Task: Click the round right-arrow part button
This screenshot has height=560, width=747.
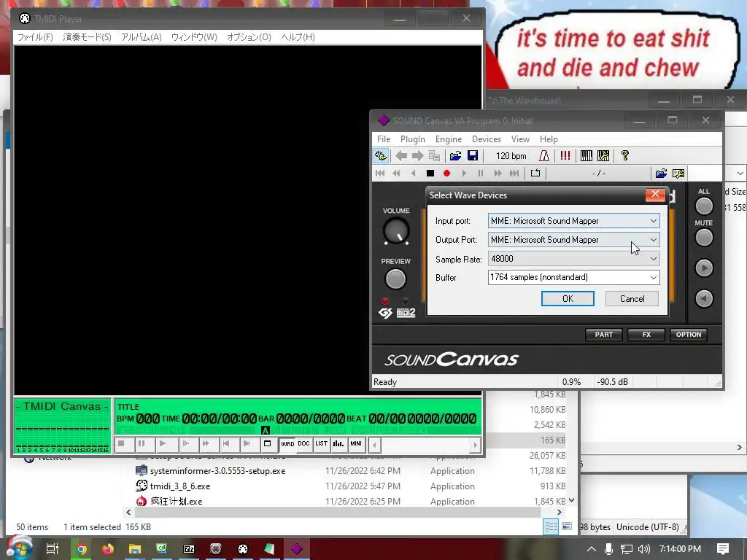Action: click(704, 268)
